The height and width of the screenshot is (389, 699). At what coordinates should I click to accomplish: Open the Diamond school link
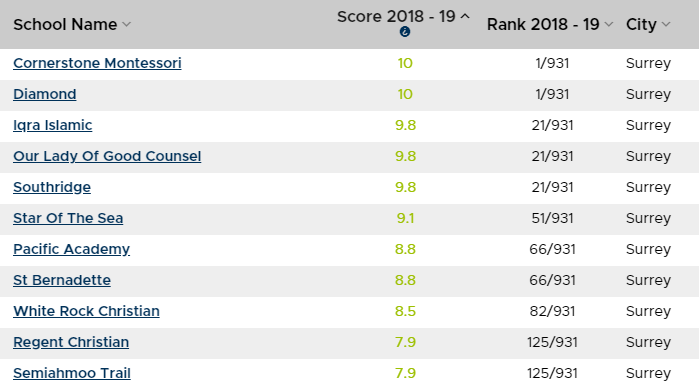pyautogui.click(x=45, y=94)
